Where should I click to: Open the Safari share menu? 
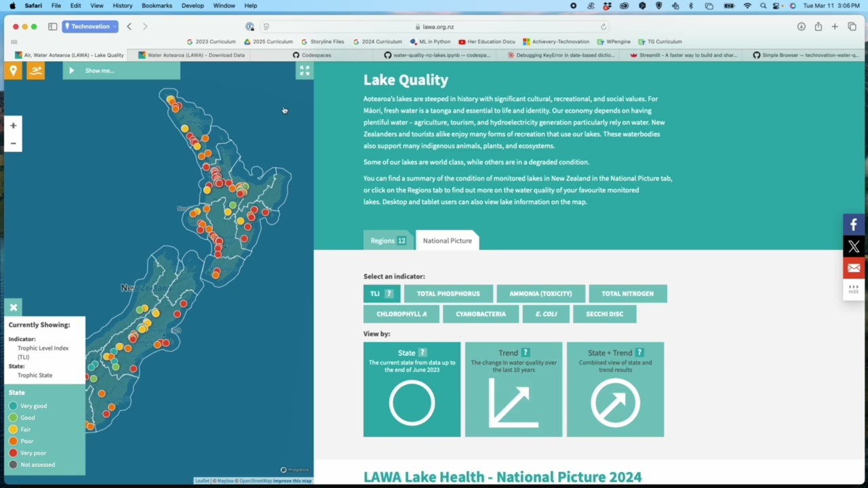(818, 26)
